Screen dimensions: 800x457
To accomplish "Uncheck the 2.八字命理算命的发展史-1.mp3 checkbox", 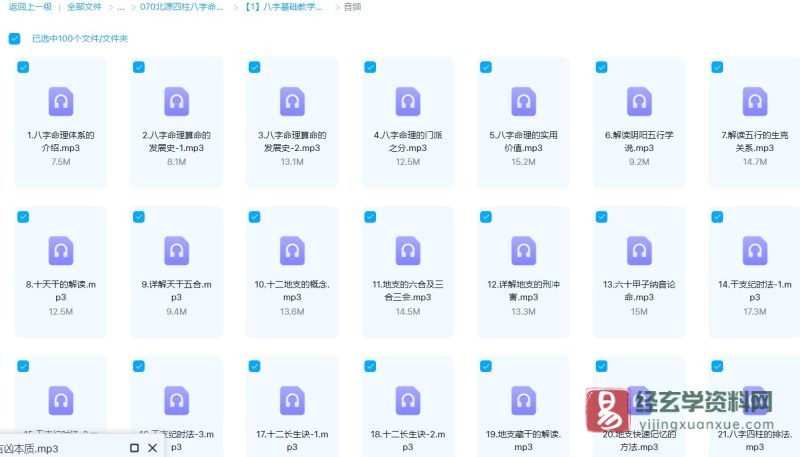I will pyautogui.click(x=139, y=67).
